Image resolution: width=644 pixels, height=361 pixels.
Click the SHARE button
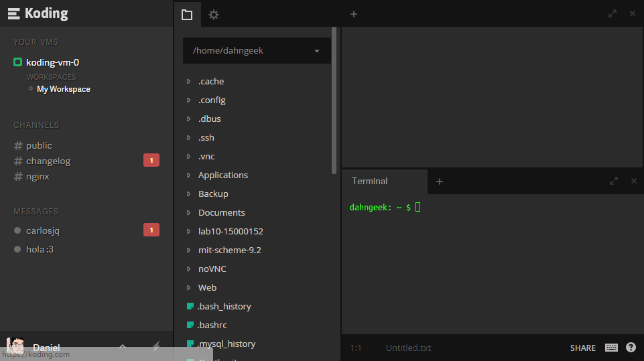click(x=583, y=348)
